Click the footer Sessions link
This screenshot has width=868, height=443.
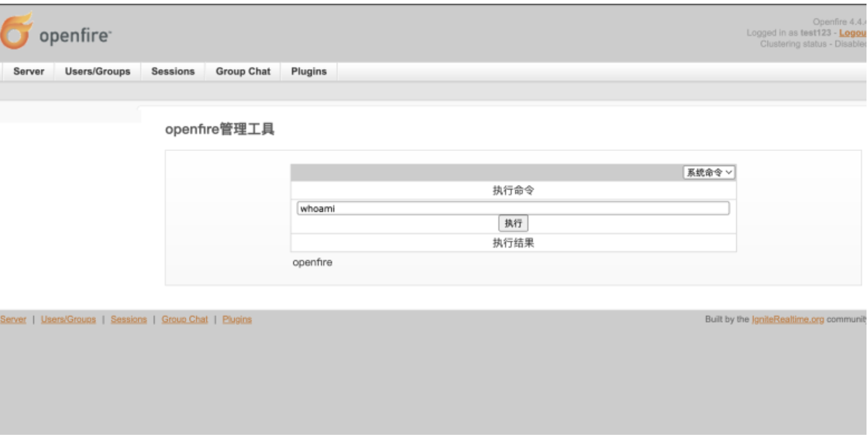click(x=129, y=319)
